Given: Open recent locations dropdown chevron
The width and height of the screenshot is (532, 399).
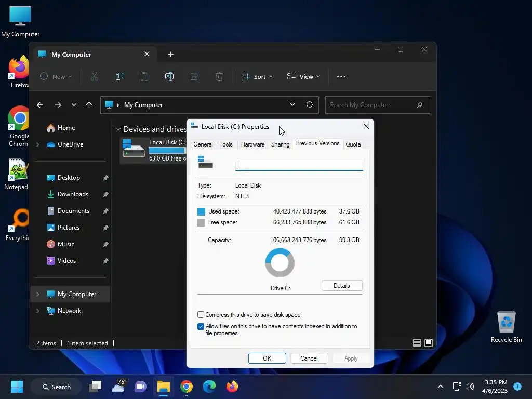Looking at the screenshot, I should (x=74, y=105).
